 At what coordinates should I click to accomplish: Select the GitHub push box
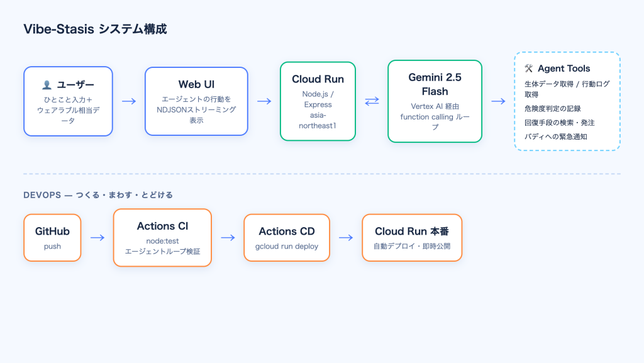click(x=52, y=238)
